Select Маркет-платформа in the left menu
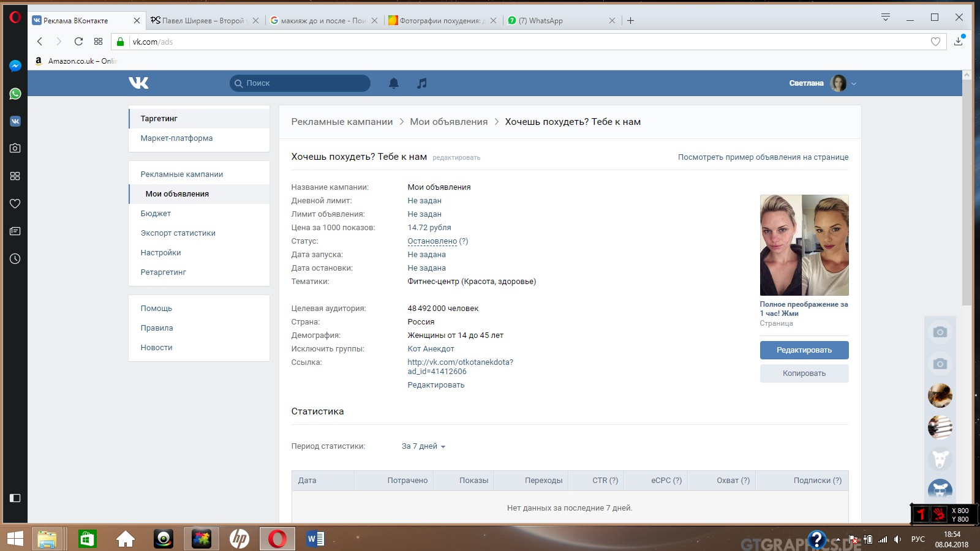The image size is (980, 551). point(199,138)
